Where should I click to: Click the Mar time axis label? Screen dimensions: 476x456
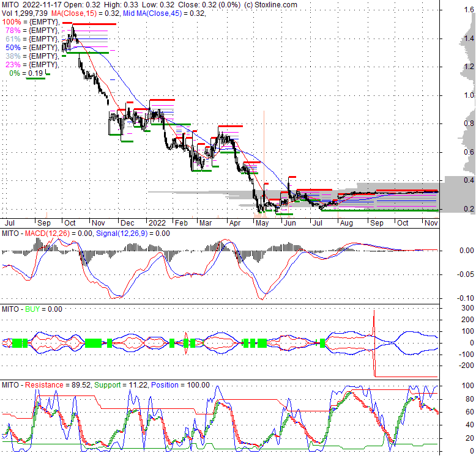(206, 223)
